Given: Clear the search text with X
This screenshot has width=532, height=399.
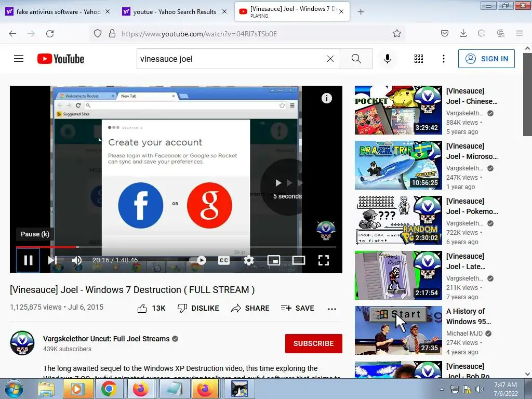Looking at the screenshot, I should 330,59.
